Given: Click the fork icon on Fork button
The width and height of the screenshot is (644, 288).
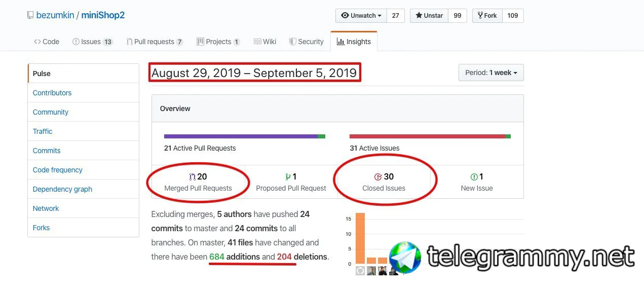Looking at the screenshot, I should pyautogui.click(x=480, y=16).
